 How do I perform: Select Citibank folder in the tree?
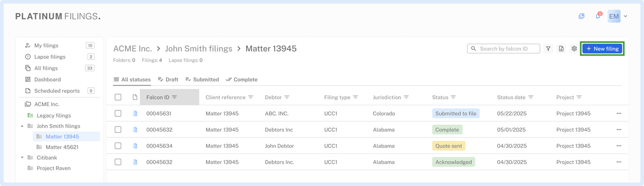[x=47, y=158]
